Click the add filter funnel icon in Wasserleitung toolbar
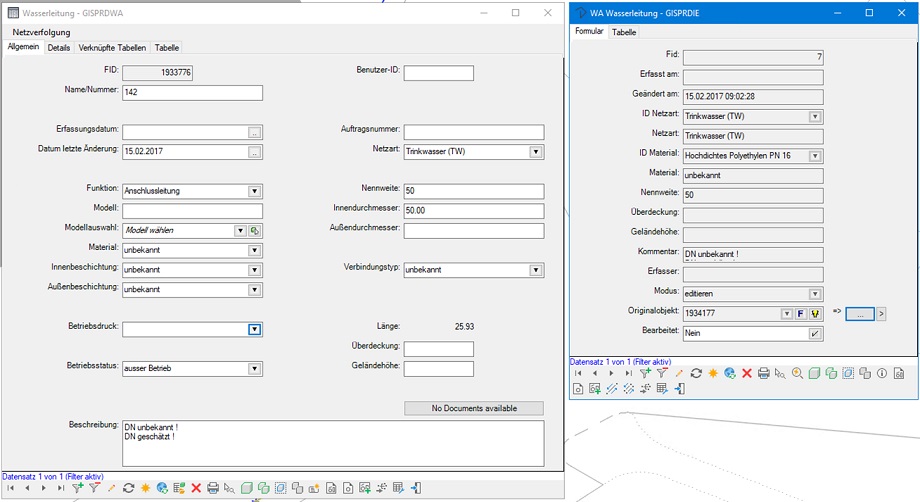 [x=78, y=488]
